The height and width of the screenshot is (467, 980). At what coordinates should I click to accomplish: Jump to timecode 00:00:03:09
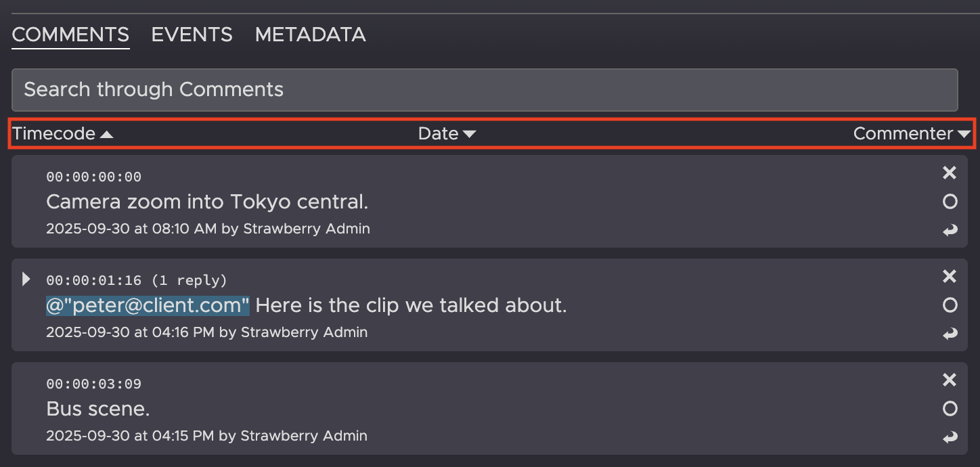93,384
